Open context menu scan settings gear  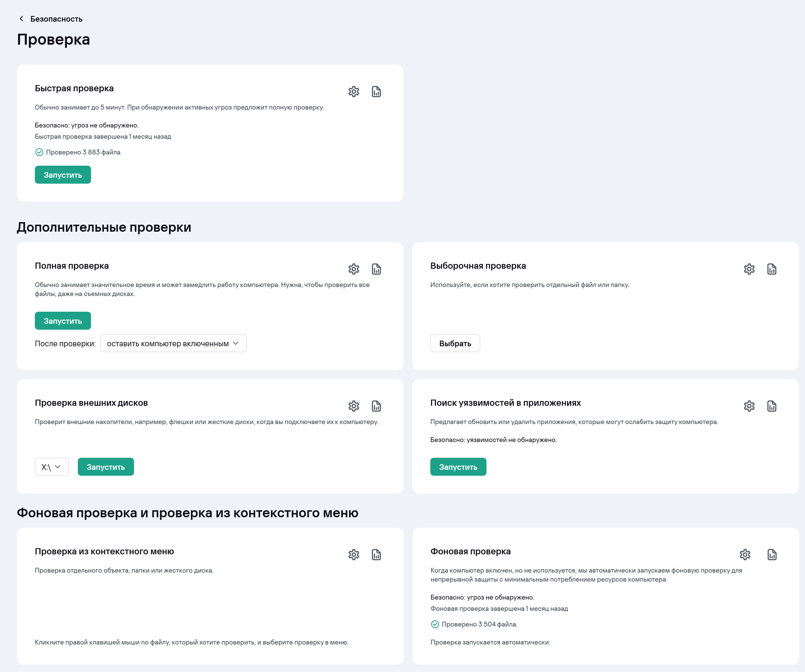tap(353, 555)
